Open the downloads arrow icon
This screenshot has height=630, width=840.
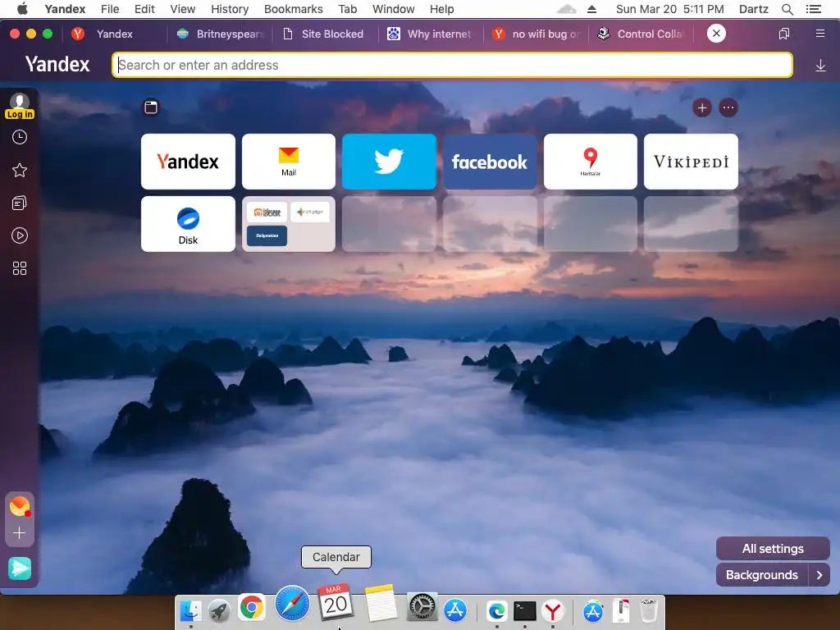coord(820,66)
